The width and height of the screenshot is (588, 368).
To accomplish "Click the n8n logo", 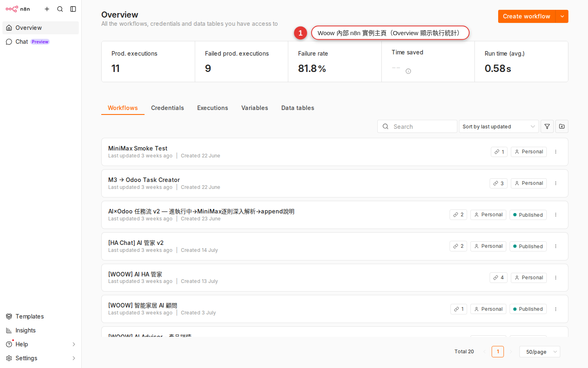I will [x=18, y=9].
